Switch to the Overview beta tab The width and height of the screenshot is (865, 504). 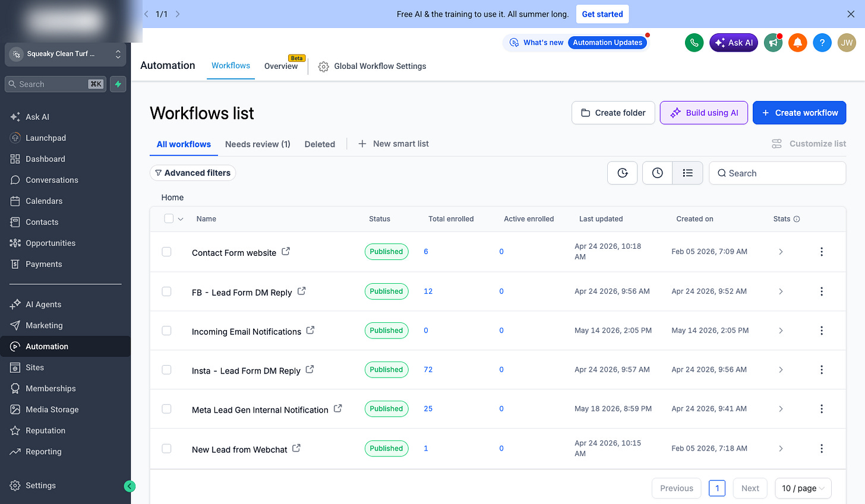(281, 66)
